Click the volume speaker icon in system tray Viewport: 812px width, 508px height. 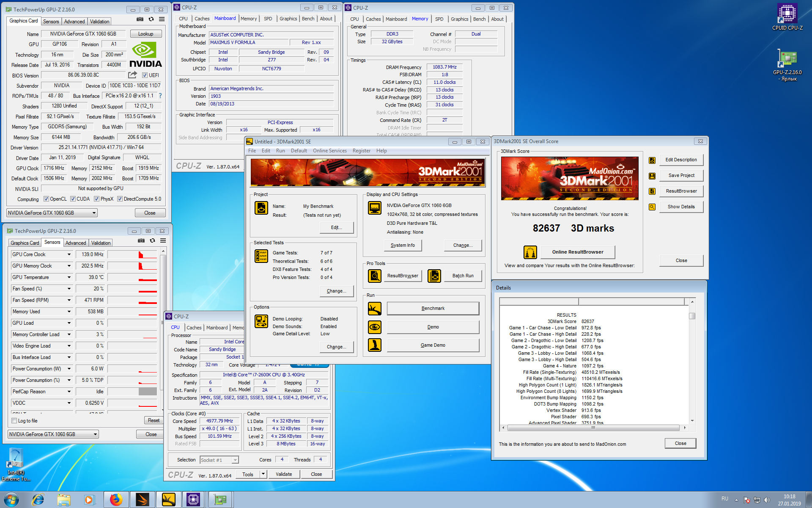coord(767,500)
